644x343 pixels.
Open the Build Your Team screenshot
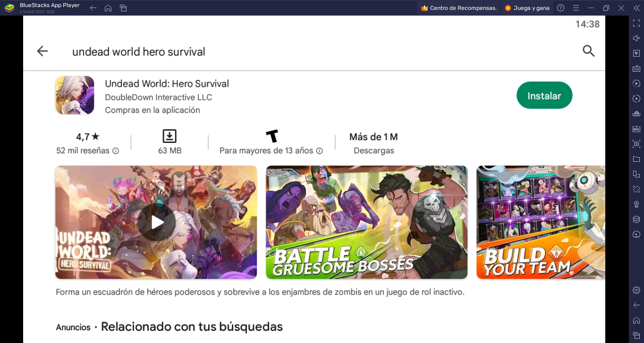pos(541,222)
